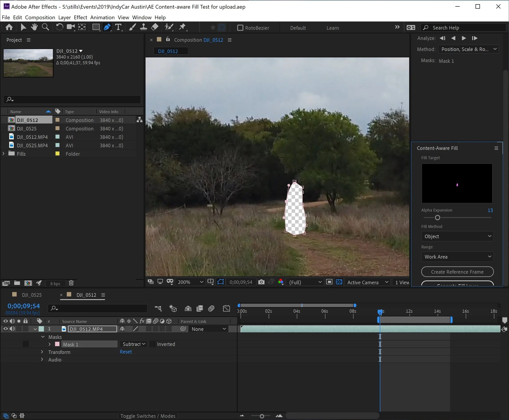The height and width of the screenshot is (420, 509).
Task: Hide DJI_0512.MP4 layer video eye
Action: [5, 329]
